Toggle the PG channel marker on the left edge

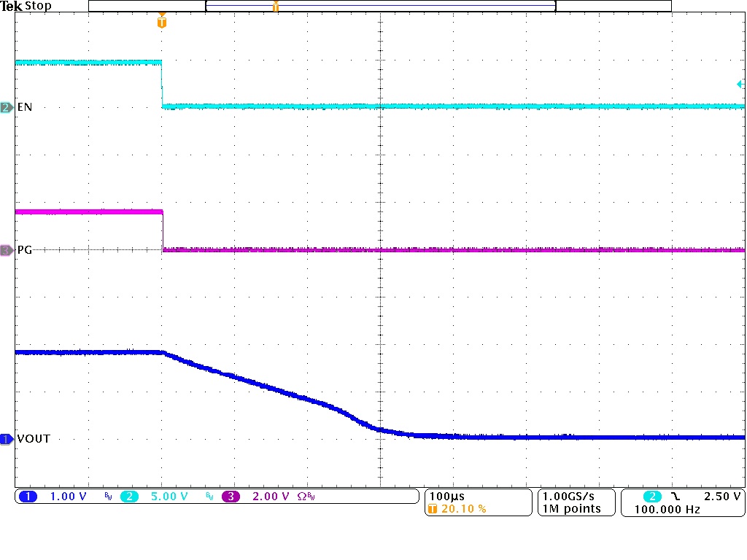6,250
